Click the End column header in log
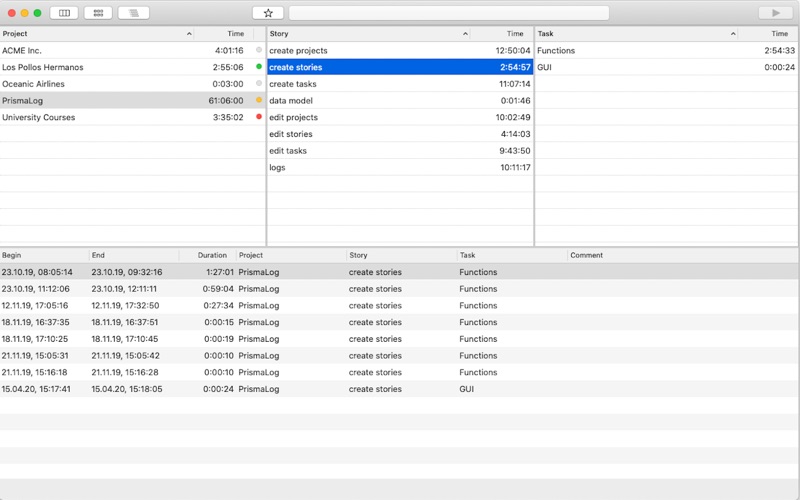This screenshot has width=800, height=500. pyautogui.click(x=134, y=255)
